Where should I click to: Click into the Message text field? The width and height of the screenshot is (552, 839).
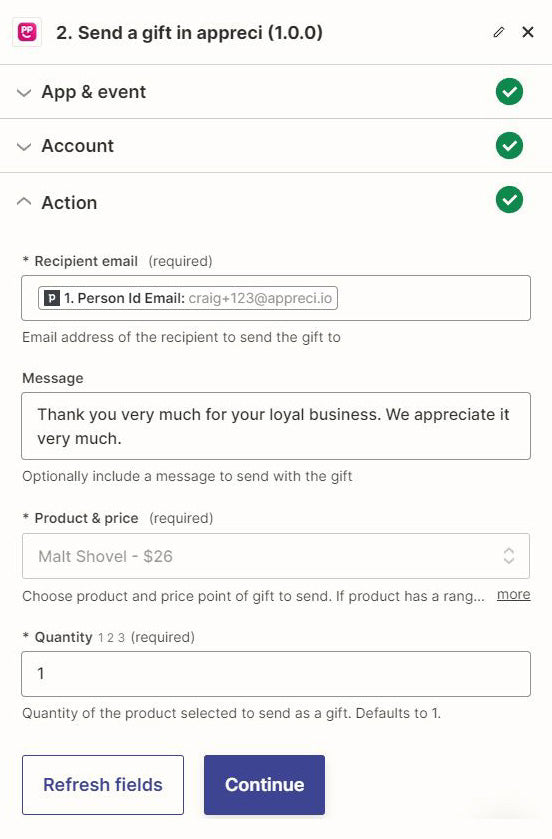[276, 426]
